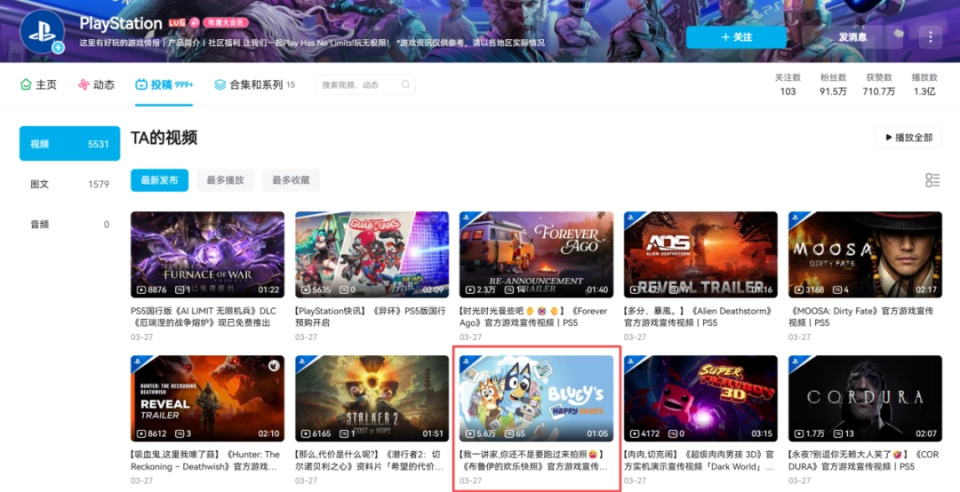Click the lightning badge on avatar
Screen dimensions: 960x492
pyautogui.click(x=58, y=48)
